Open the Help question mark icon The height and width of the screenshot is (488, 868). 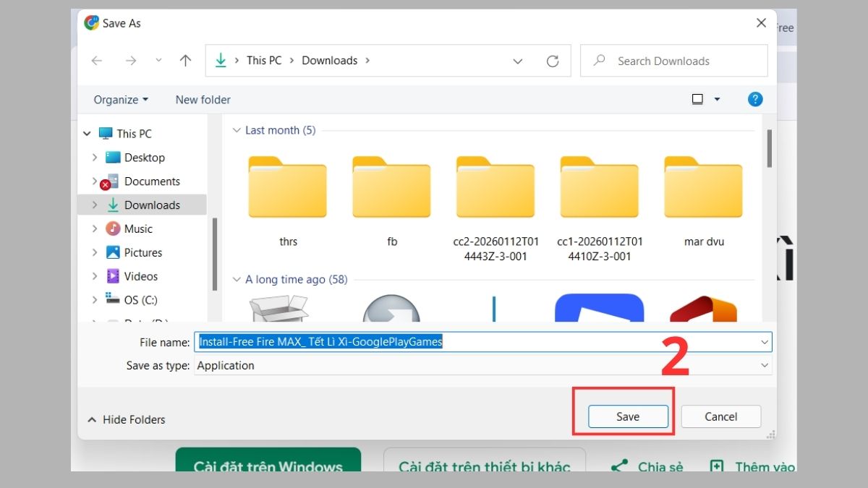coord(754,100)
